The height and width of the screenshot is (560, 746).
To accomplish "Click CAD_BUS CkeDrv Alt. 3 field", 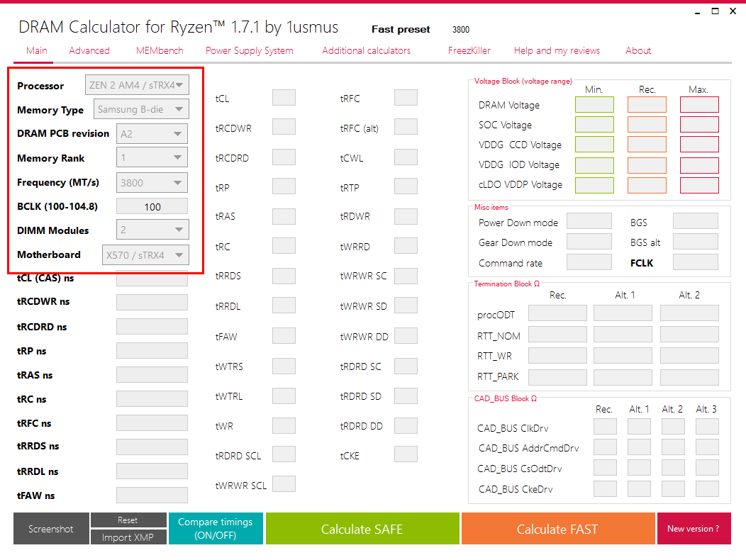I will tap(707, 488).
